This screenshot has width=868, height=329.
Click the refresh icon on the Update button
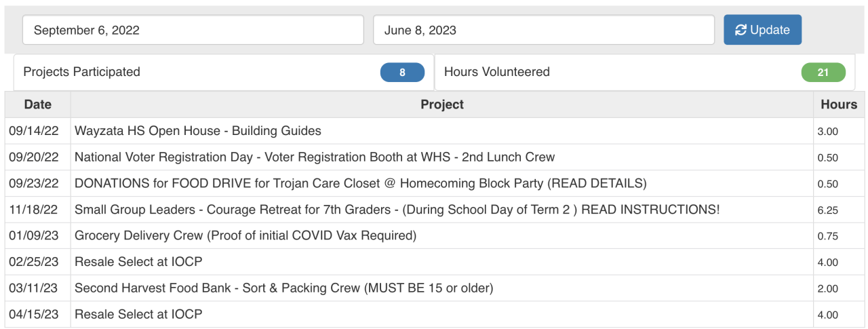(741, 30)
